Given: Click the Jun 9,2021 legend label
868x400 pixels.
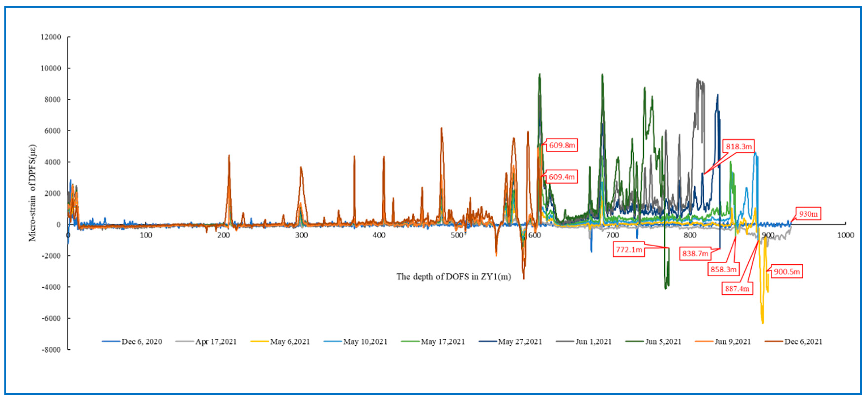Looking at the screenshot, I should pos(733,342).
